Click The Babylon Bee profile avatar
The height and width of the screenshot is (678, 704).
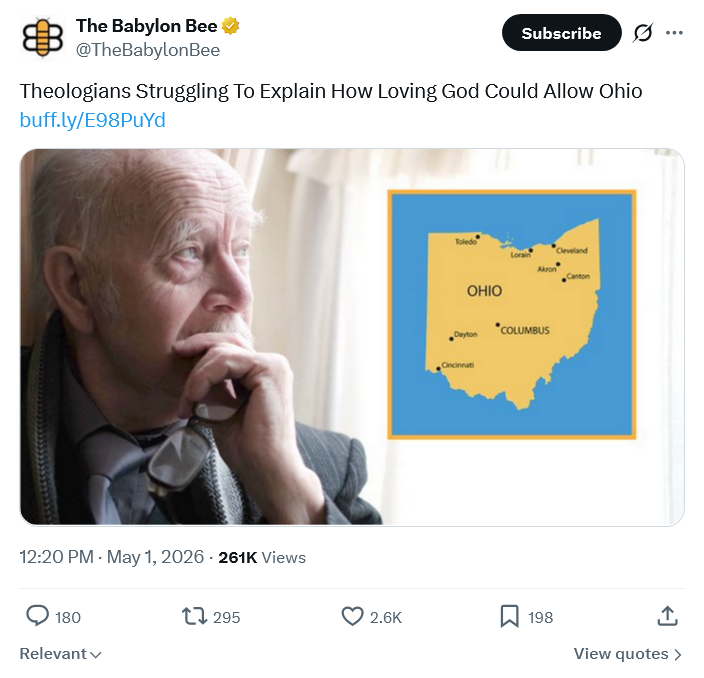[x=43, y=38]
